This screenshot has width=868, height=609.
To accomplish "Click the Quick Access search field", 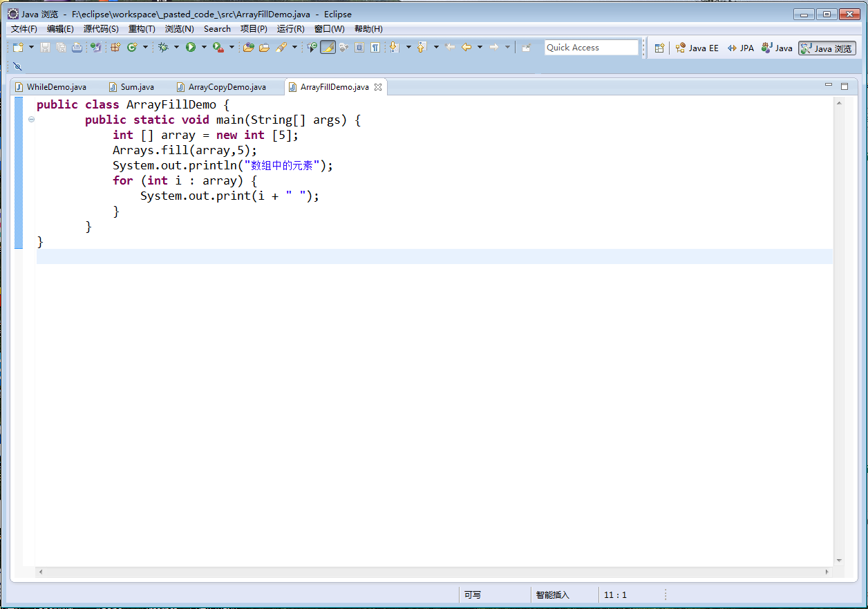I will point(591,48).
